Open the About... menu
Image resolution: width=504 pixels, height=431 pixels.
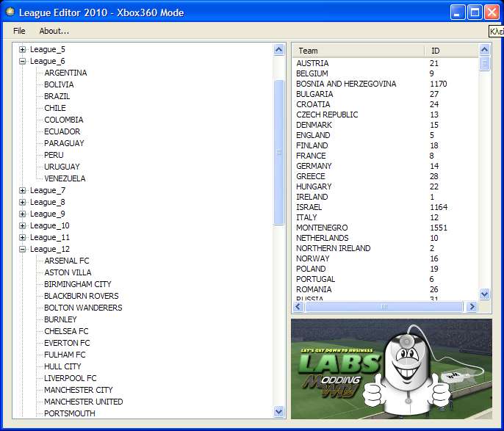point(54,31)
